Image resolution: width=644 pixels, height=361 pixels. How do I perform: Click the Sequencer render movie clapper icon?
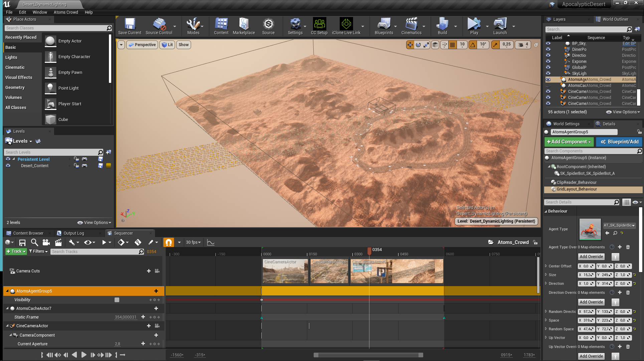tap(58, 242)
